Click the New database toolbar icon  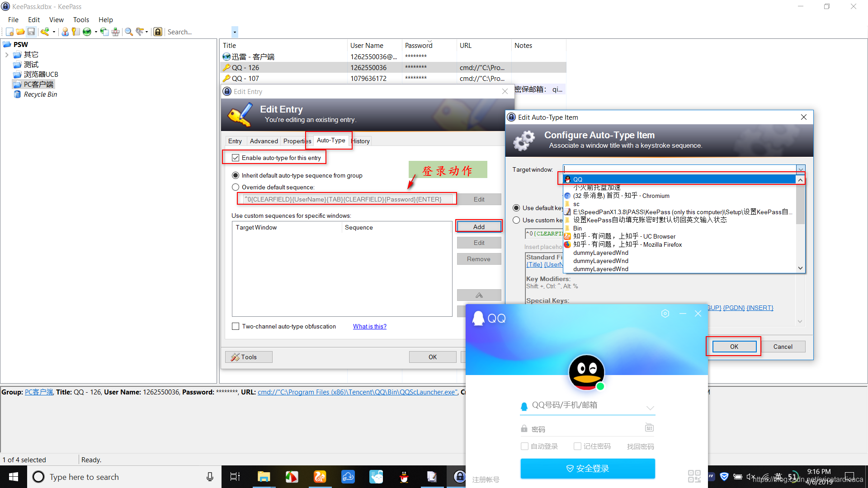point(9,32)
